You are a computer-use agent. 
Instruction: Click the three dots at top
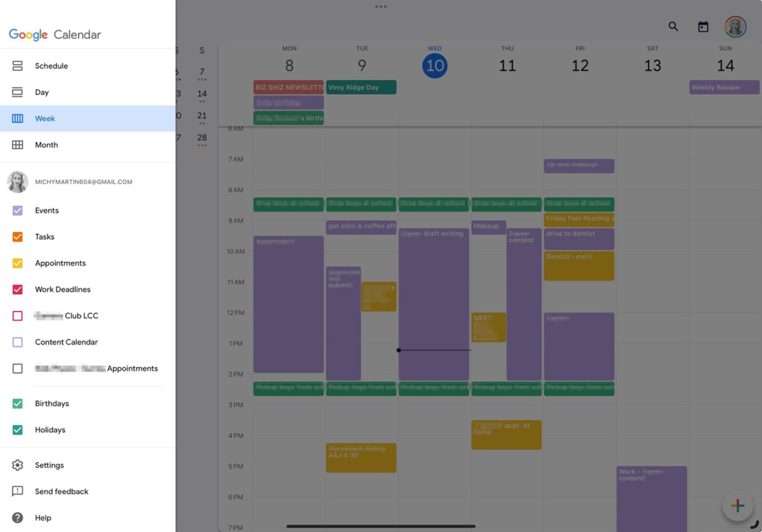point(381,7)
